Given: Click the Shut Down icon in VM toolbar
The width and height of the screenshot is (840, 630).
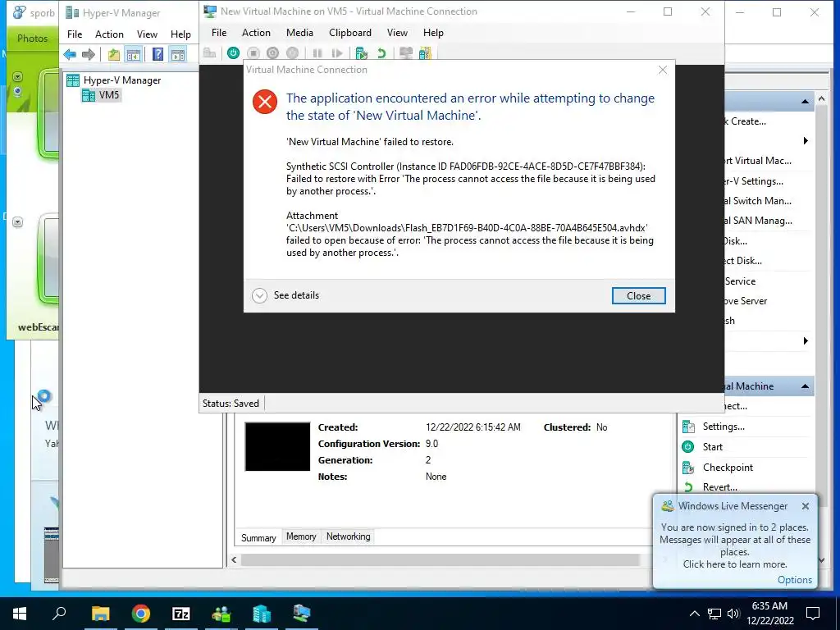Looking at the screenshot, I should coord(272,53).
